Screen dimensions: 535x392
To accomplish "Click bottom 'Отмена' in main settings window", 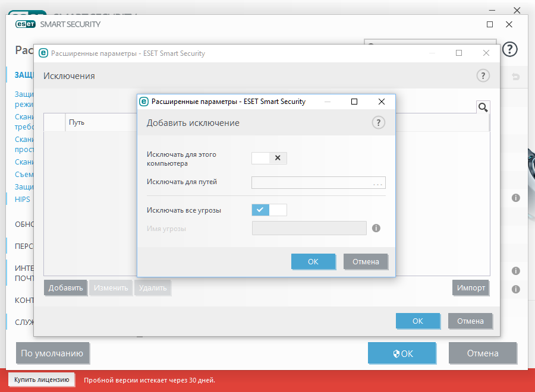I will pyautogui.click(x=483, y=353).
